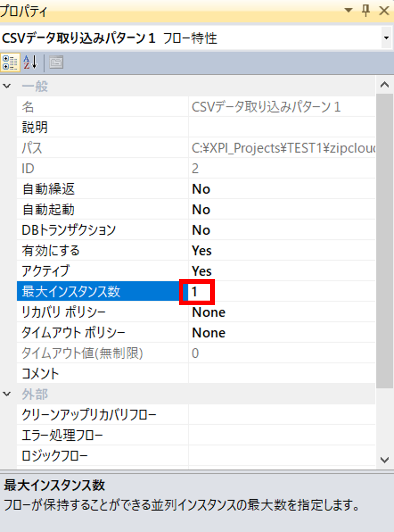Collapse the 外部 section
Image resolution: width=394 pixels, height=532 pixels.
click(6, 394)
